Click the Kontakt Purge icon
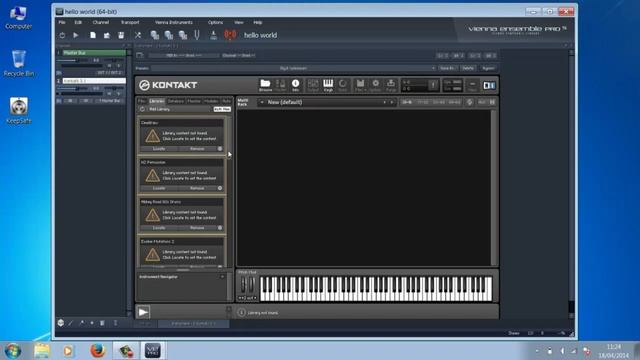The image size is (640, 360). coord(391,85)
